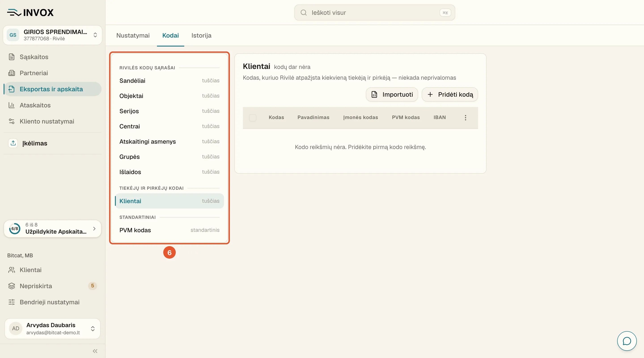Viewport: 644px width, 358px height.
Task: Open Sąskaitos in the sidebar
Action: tap(53, 57)
